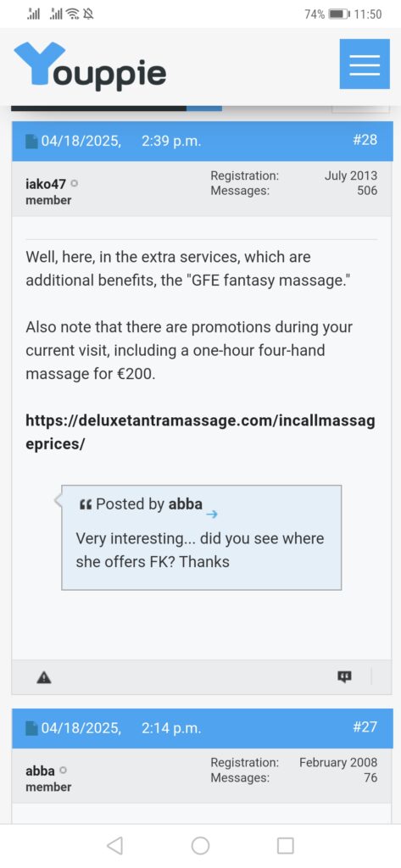Screen dimensions: 401x868
Task: Tap the Android home circle button
Action: tap(200, 845)
